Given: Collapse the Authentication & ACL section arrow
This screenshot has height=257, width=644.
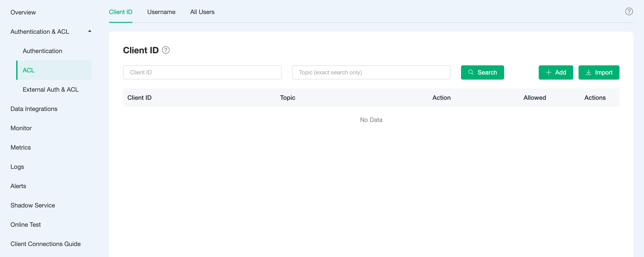Looking at the screenshot, I should coord(90,31).
